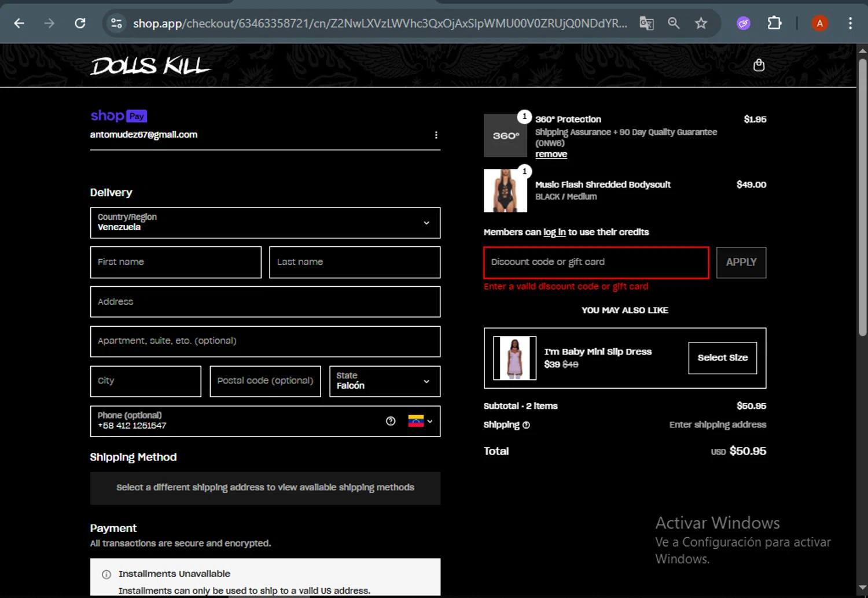This screenshot has width=868, height=598.
Task: Click the Music Flash Shredded Bodysuit title
Action: 603,184
